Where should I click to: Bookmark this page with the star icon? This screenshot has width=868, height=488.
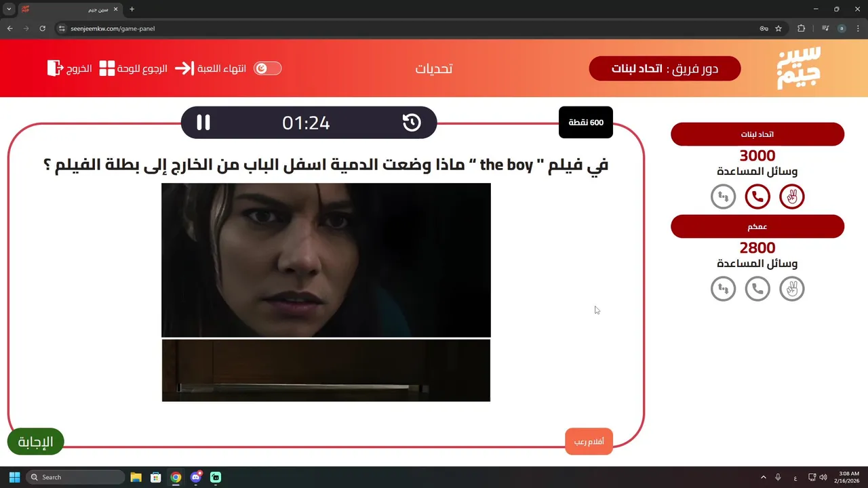778,28
